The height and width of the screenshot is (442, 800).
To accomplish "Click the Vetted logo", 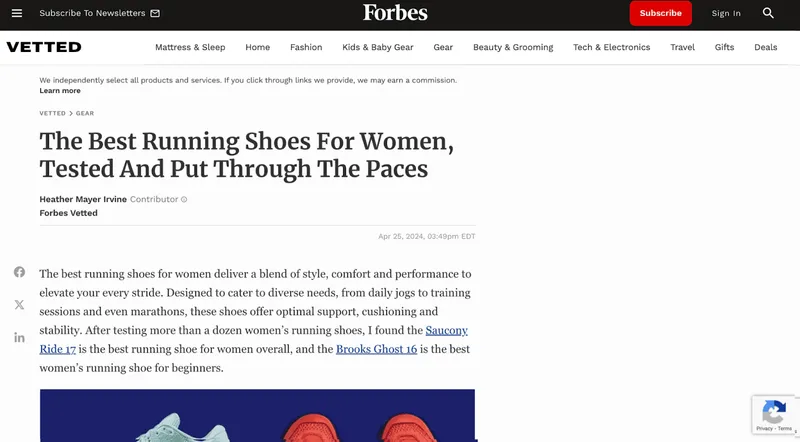I will pyautogui.click(x=44, y=47).
